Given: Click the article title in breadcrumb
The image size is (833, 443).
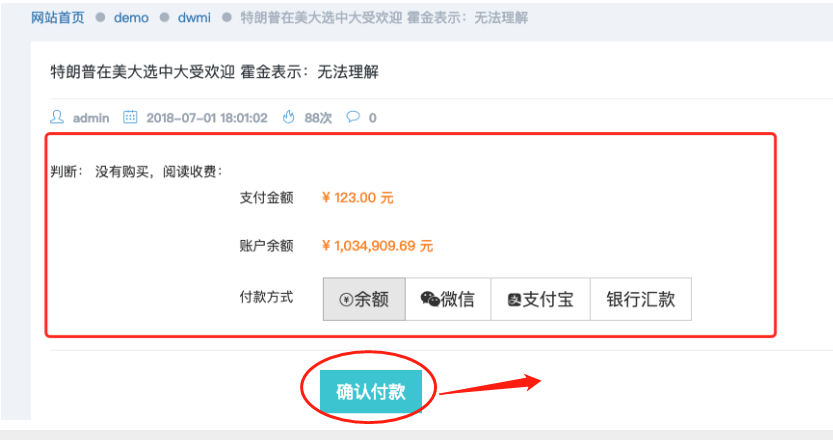Looking at the screenshot, I should click(x=384, y=18).
